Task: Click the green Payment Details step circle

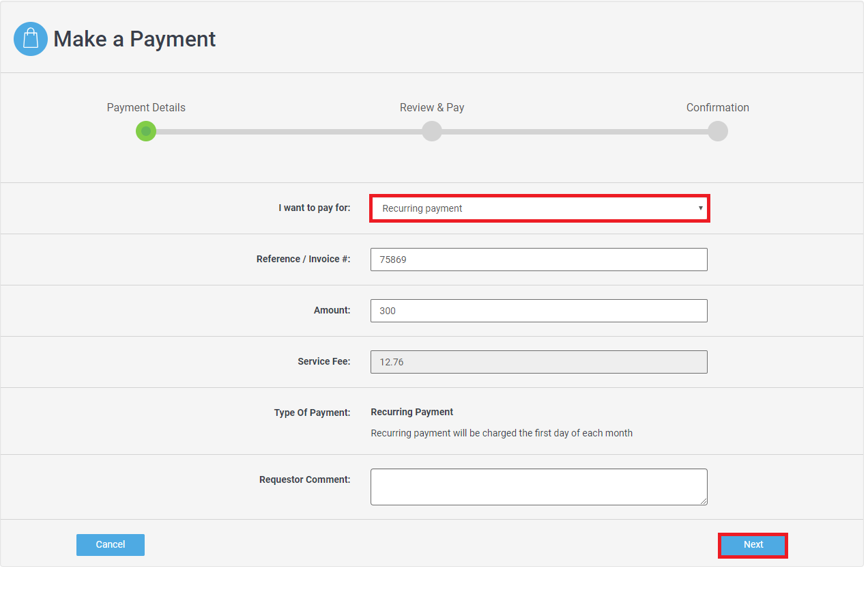Action: tap(146, 131)
